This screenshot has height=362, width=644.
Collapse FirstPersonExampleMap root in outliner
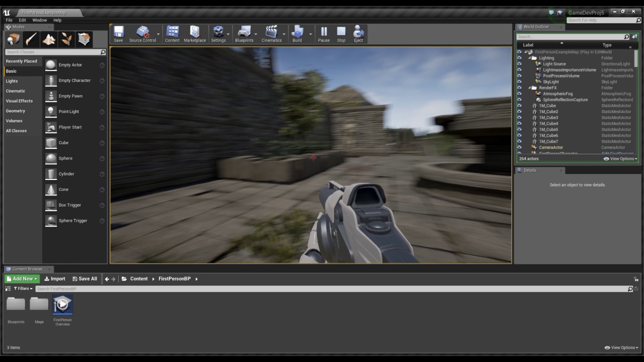[525, 52]
